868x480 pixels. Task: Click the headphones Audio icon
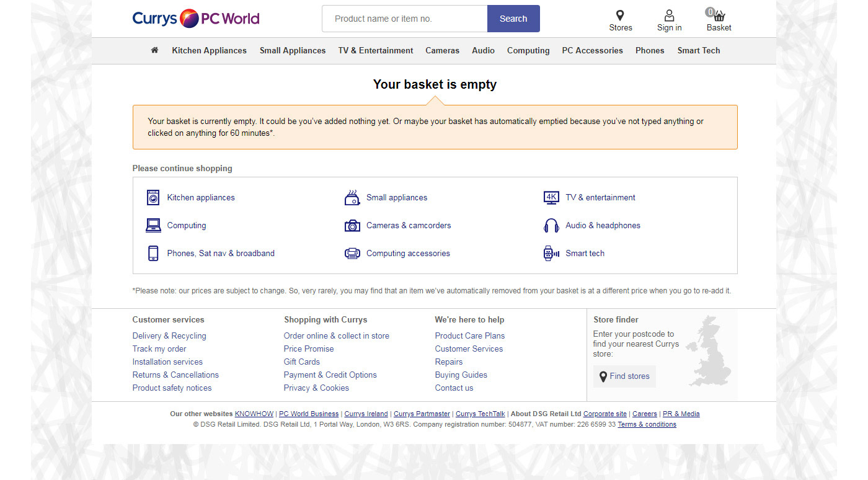pyautogui.click(x=551, y=225)
